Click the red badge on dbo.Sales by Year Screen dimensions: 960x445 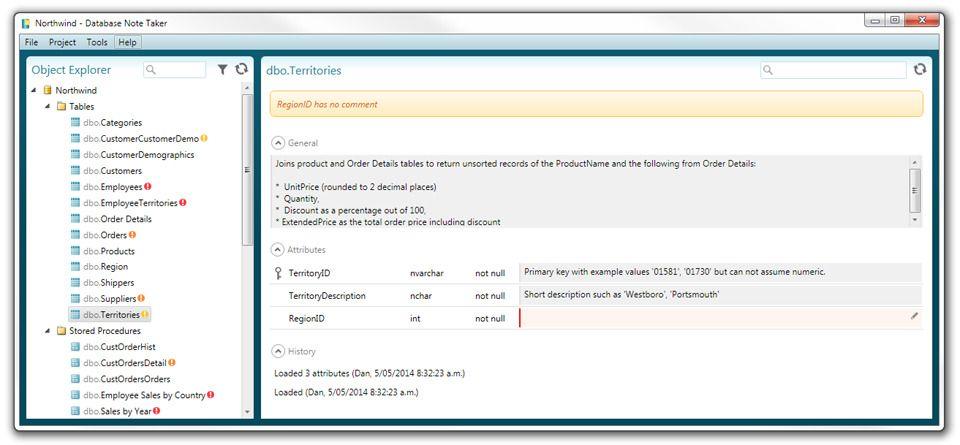[x=156, y=411]
